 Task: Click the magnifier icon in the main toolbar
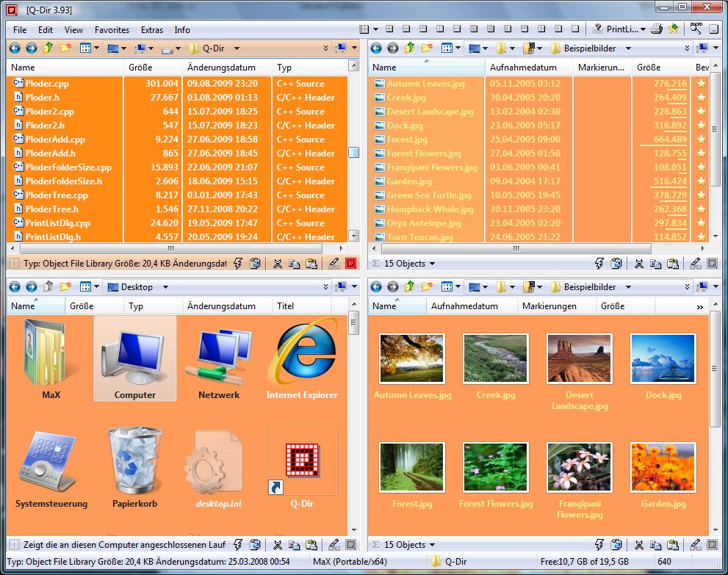[x=694, y=29]
